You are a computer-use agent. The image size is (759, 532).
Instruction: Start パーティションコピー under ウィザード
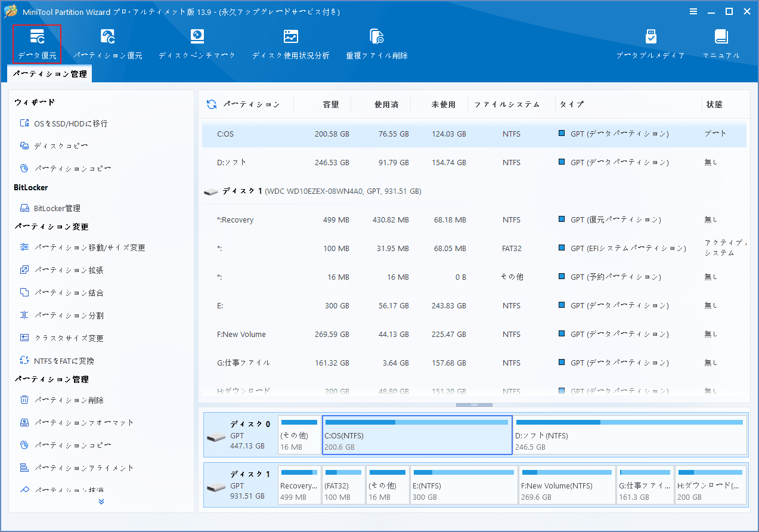click(66, 168)
